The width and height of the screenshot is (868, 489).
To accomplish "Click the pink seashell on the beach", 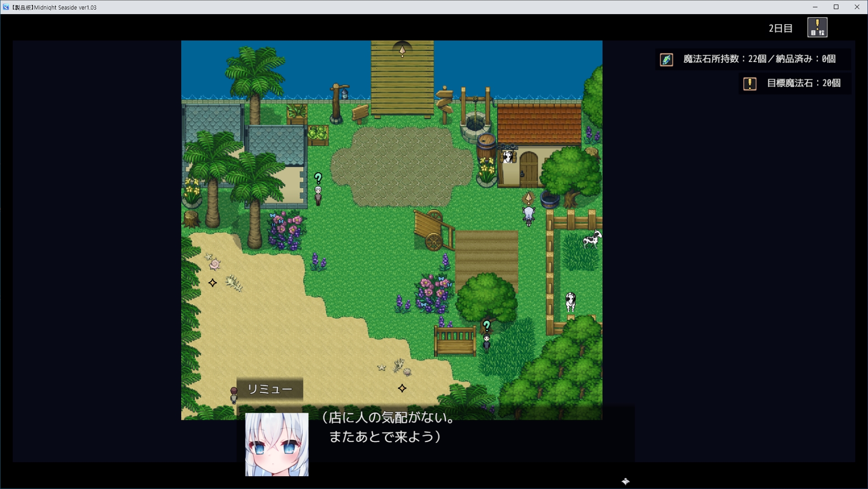I will (x=214, y=264).
